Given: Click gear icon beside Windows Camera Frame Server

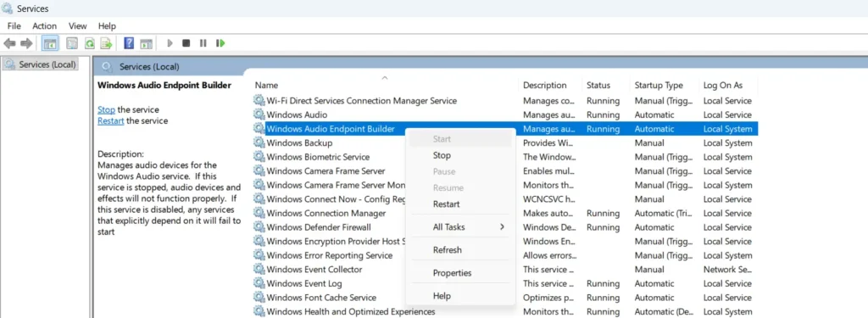Looking at the screenshot, I should tap(259, 171).
